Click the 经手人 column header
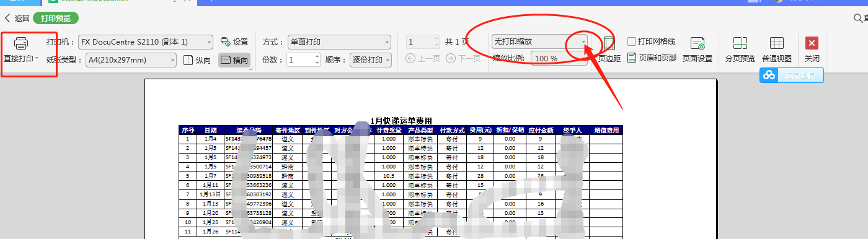Screen dimensions: 868x239 [572, 131]
